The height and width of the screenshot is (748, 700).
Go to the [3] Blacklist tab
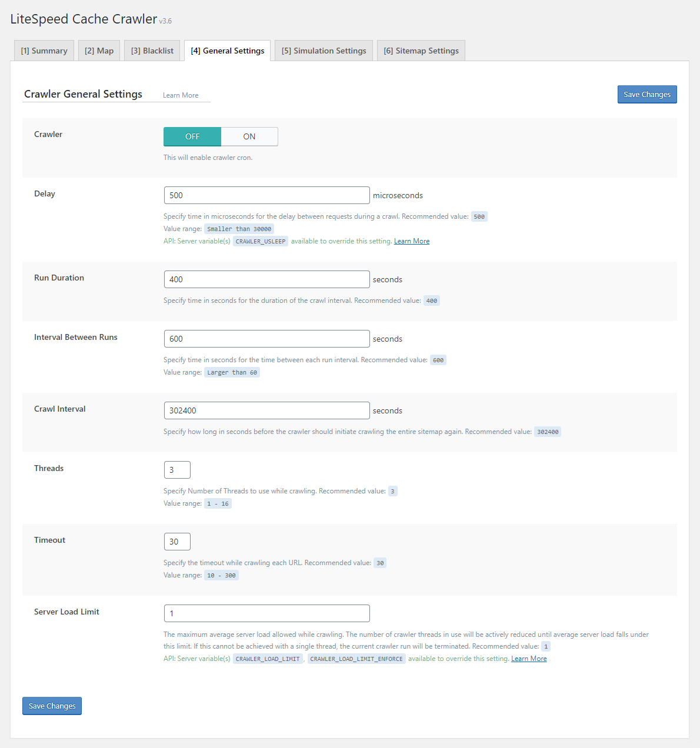pyautogui.click(x=152, y=51)
